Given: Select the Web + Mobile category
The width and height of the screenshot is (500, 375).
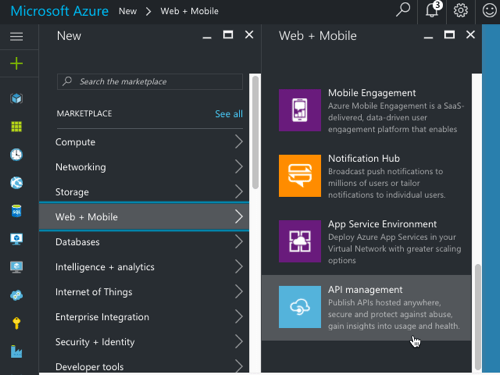Looking at the screenshot, I should point(144,217).
